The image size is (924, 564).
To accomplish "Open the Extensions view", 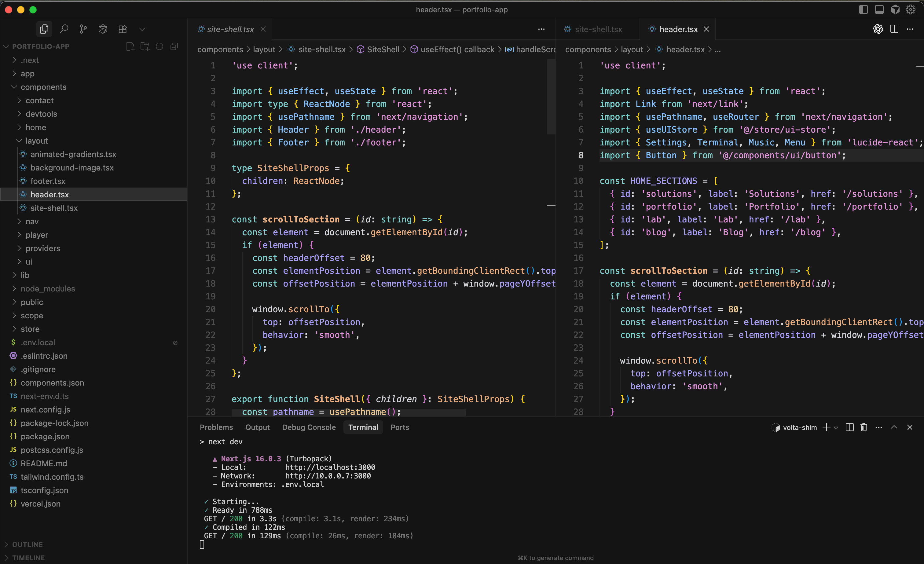I will (122, 29).
